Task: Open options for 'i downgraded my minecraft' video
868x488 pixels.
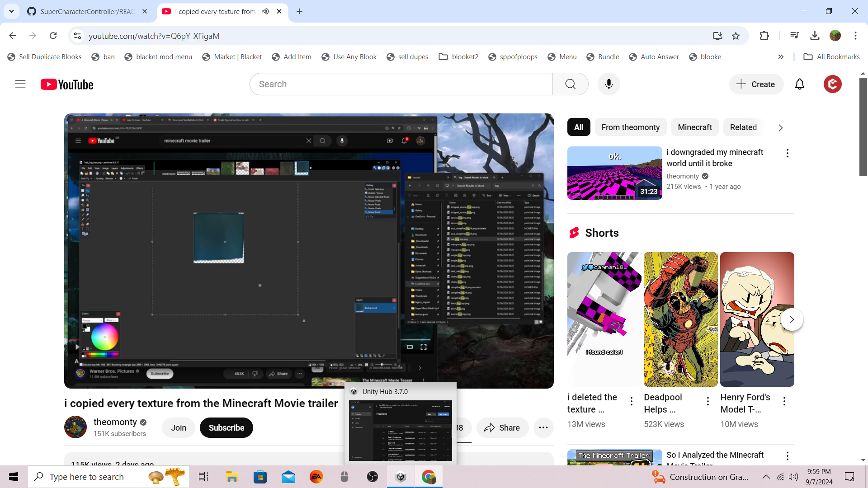Action: pyautogui.click(x=787, y=153)
